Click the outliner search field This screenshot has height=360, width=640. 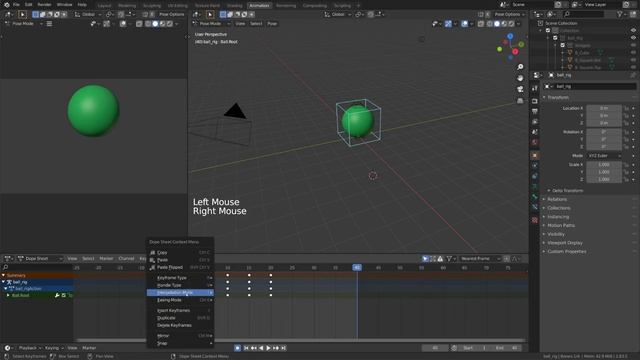(583, 14)
